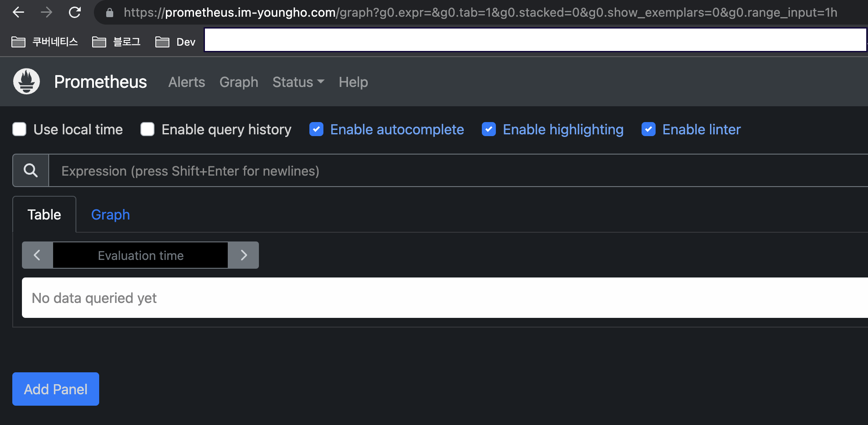Open the Alerts page from navbar
The width and height of the screenshot is (868, 425).
[x=187, y=82]
